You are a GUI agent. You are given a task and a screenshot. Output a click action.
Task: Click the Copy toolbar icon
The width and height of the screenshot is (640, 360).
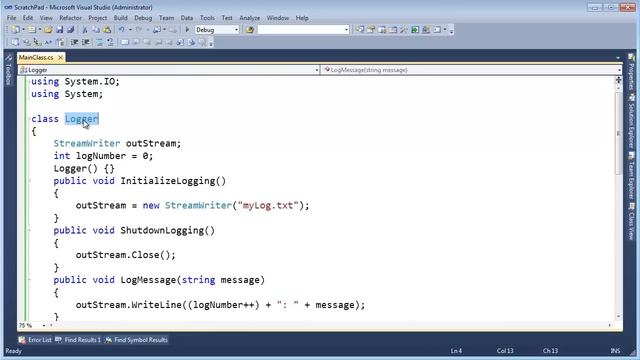(x=96, y=30)
